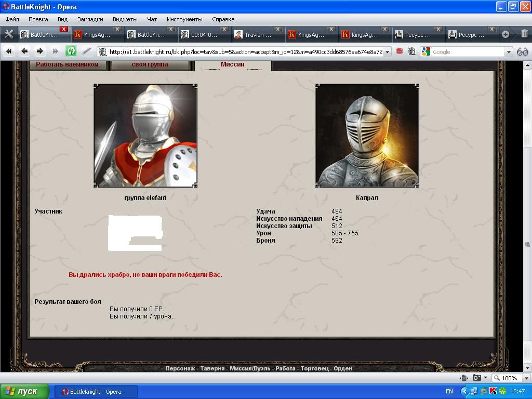Open the Чат menu
532x399 pixels.
152,19
